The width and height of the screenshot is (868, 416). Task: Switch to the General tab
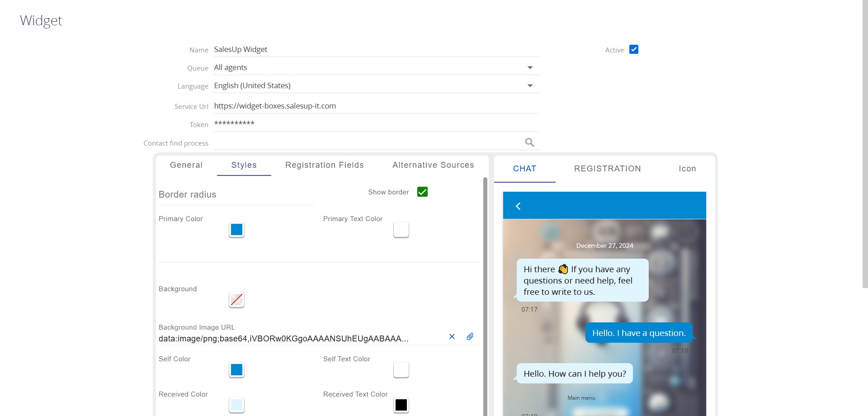tap(186, 165)
